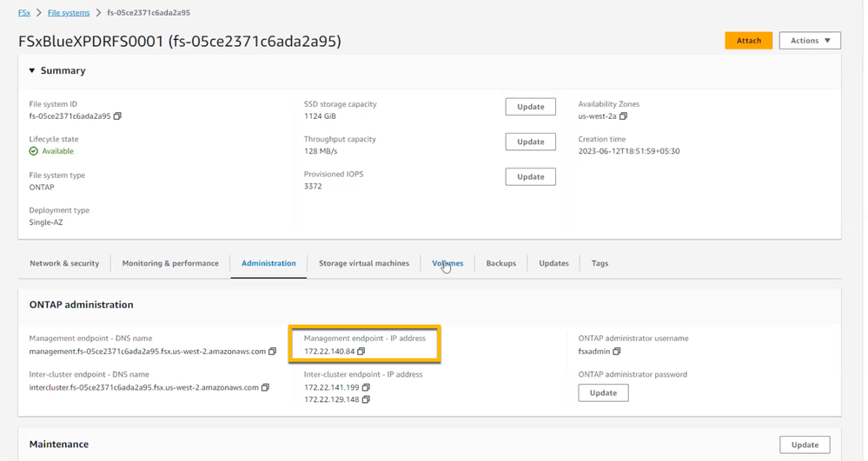Image resolution: width=868 pixels, height=461 pixels.
Task: Update the SSD storage capacity
Action: [530, 107]
